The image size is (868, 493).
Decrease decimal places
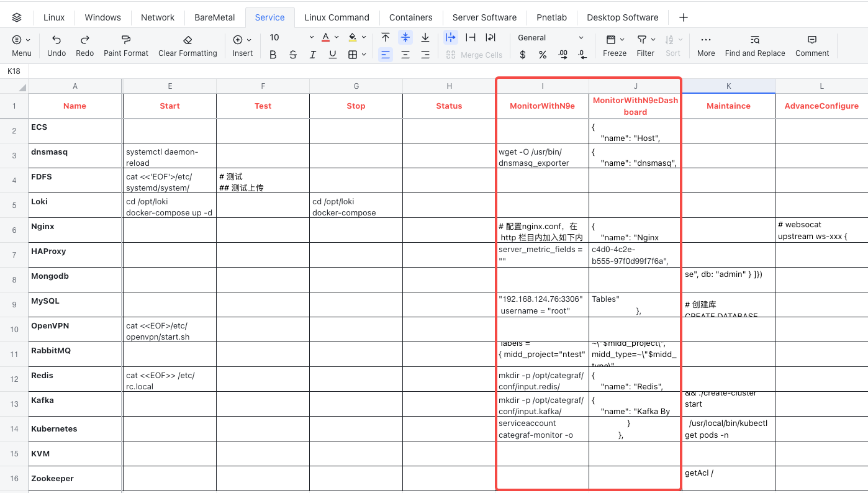point(582,55)
